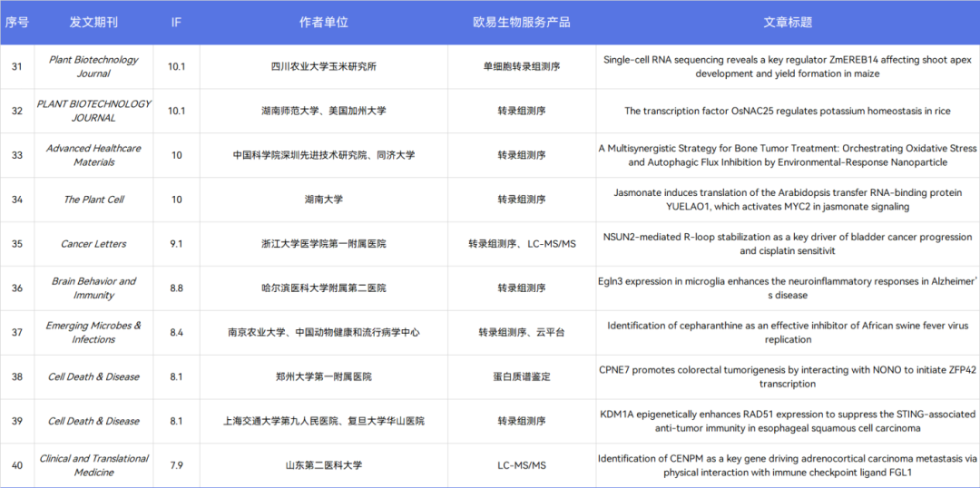Click 哈尔滨医科大学附属第二医院 cell
This screenshot has width=980, height=488.
coord(324,288)
